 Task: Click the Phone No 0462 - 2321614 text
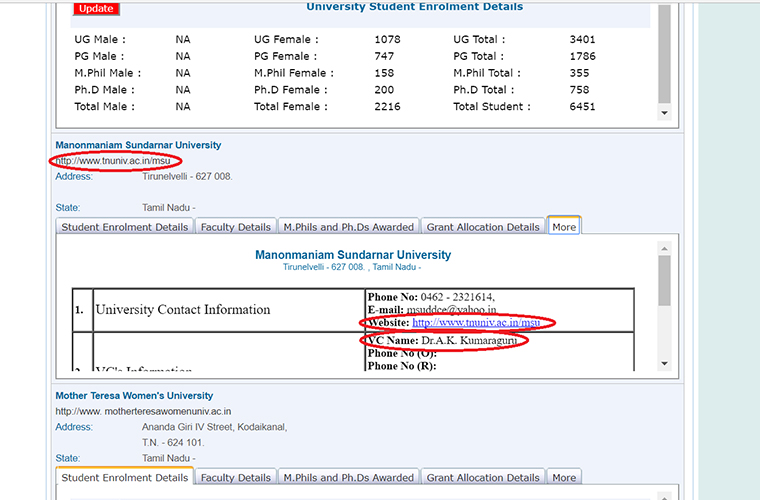pos(431,297)
